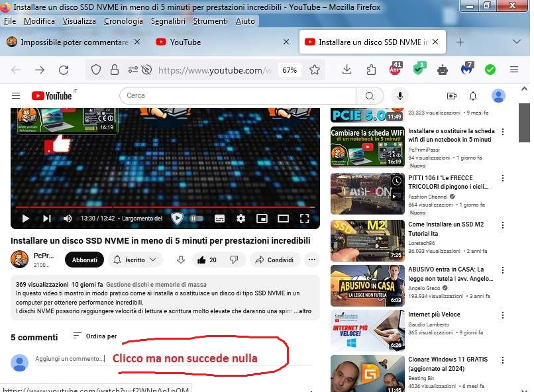Open options for Installare o sostituire la scheda video
This screenshot has height=392, width=534.
(503, 132)
